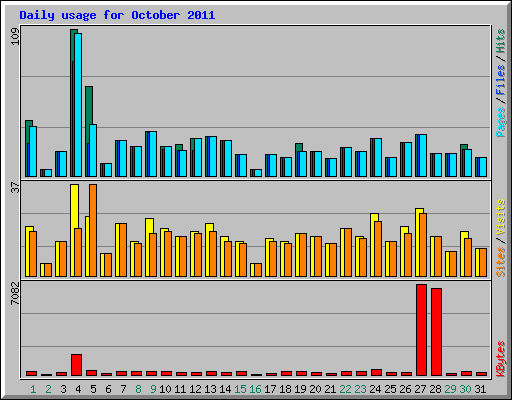Screen dimensions: 512x400
Task: Click day 9 on the x-axis
Action: [153, 389]
